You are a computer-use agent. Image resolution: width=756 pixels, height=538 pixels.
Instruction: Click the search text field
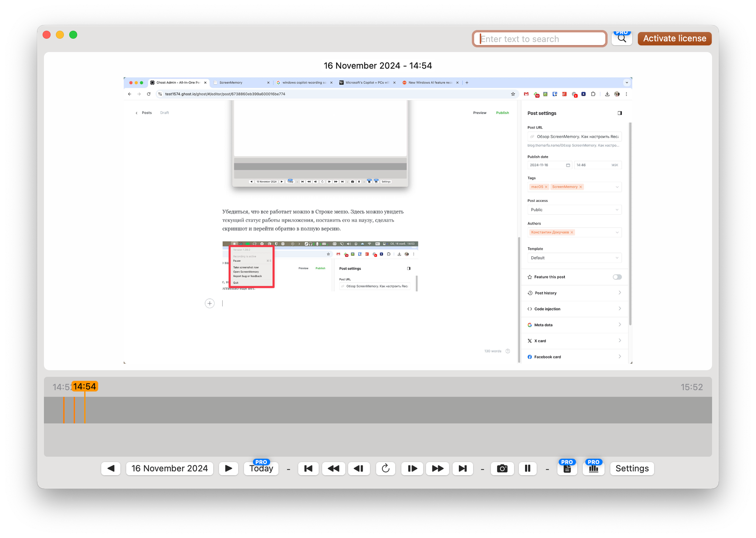(539, 39)
